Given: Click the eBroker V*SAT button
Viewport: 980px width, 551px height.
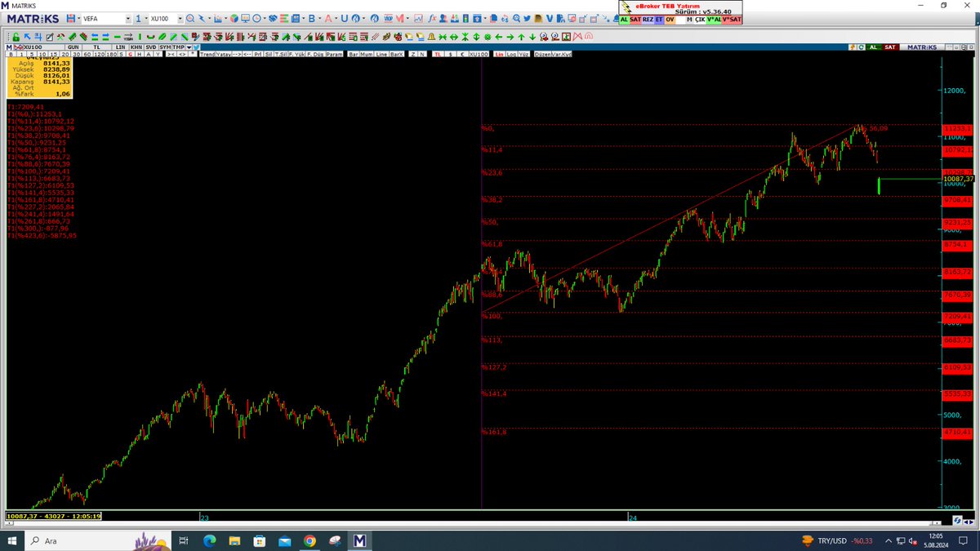Looking at the screenshot, I should 732,19.
